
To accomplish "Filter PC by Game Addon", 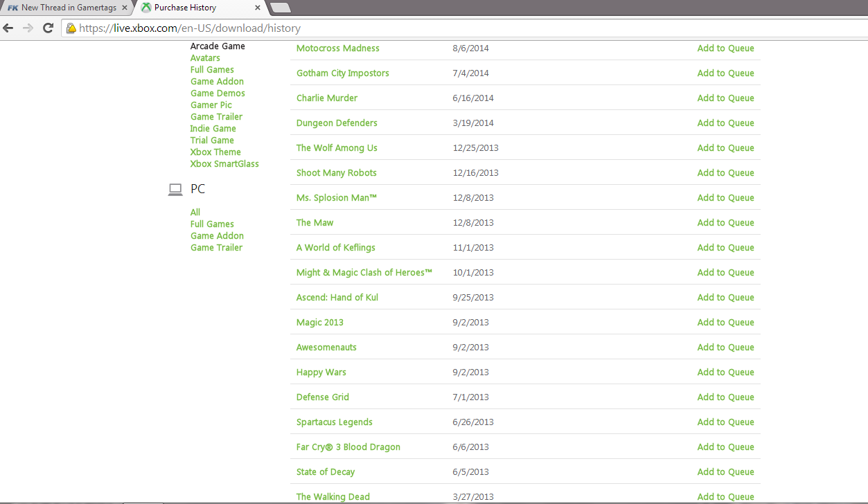I will click(217, 236).
